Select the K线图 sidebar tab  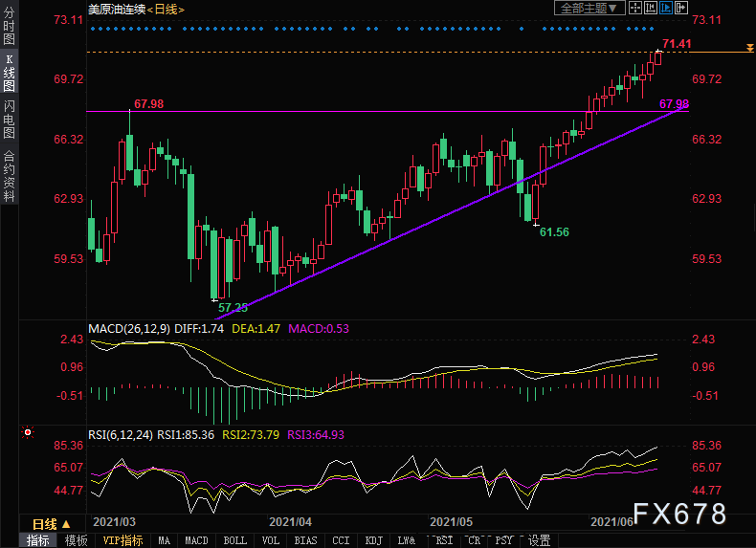click(x=9, y=73)
